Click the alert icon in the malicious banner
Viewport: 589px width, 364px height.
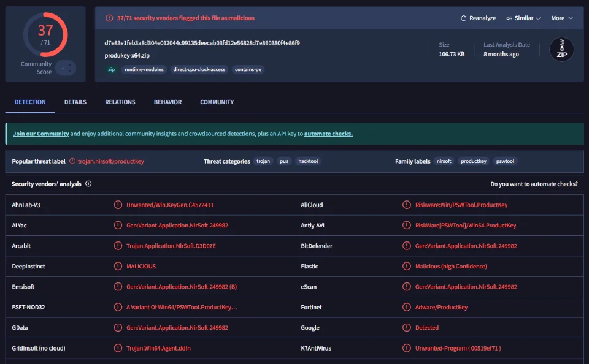tap(109, 18)
